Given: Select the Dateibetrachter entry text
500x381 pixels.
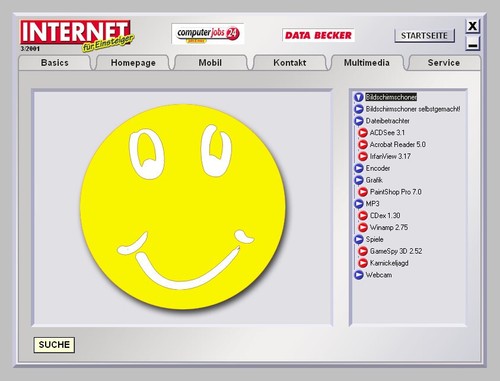Looking at the screenshot, I should tap(387, 121).
